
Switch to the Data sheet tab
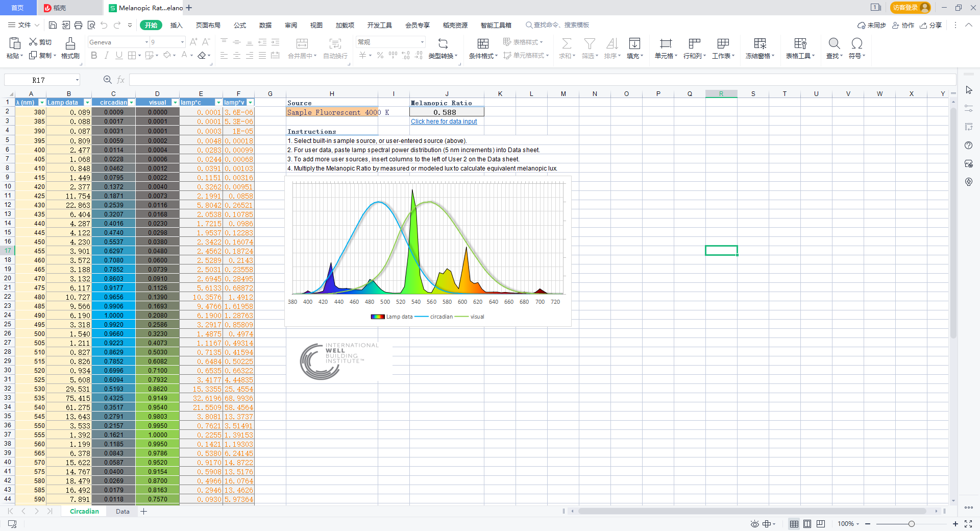pos(122,511)
